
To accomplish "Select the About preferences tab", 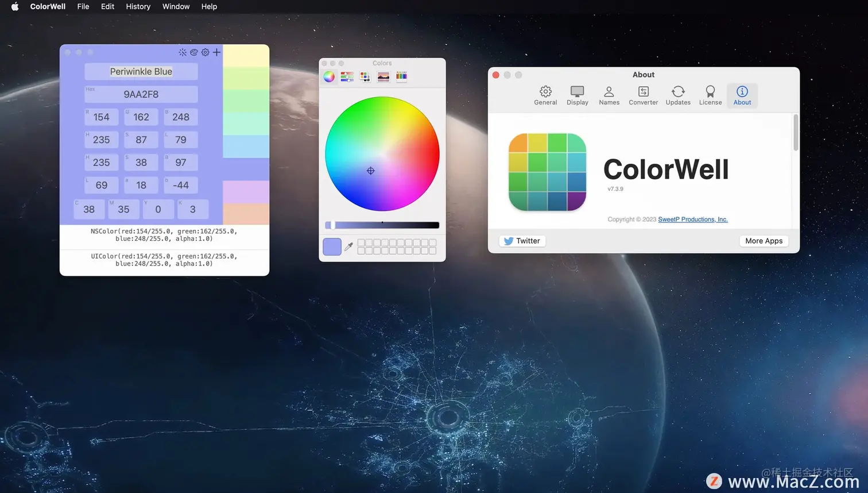I will 742,95.
